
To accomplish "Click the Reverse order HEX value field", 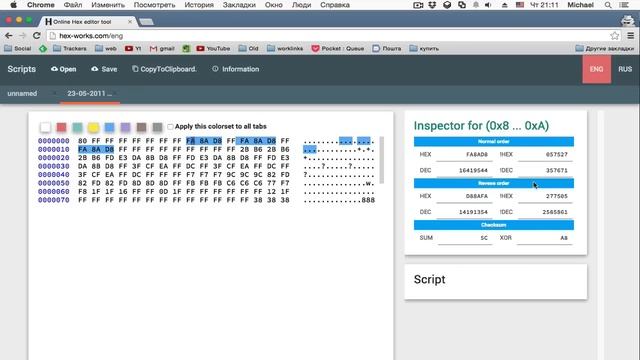I will [x=464, y=196].
